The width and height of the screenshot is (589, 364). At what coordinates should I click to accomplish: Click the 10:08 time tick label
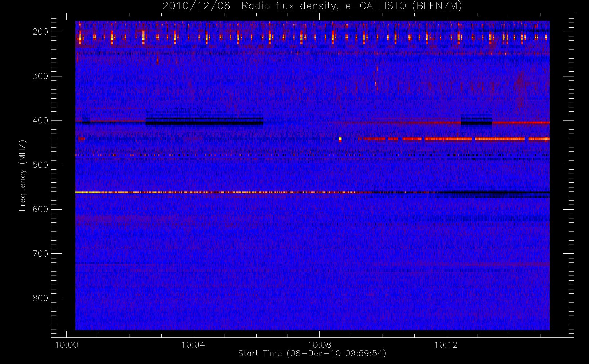(320, 344)
